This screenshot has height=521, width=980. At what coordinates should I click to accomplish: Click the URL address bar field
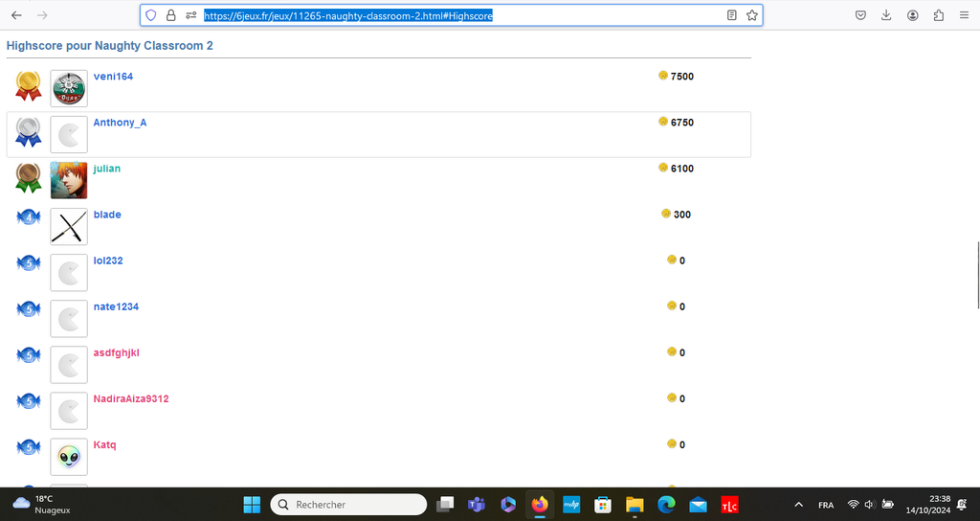pyautogui.click(x=459, y=15)
